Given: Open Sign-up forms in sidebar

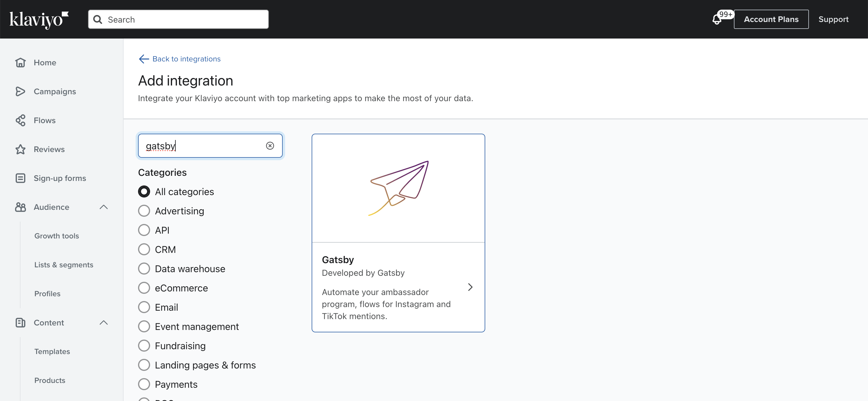Looking at the screenshot, I should [60, 178].
